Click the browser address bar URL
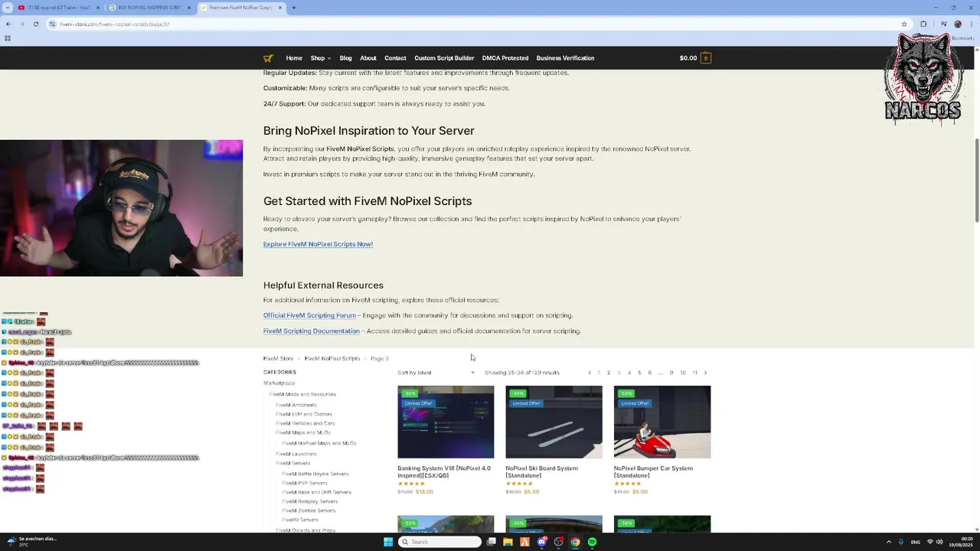 (x=115, y=24)
